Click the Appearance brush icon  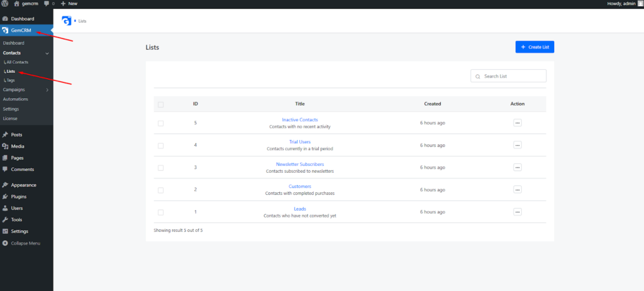click(x=5, y=185)
